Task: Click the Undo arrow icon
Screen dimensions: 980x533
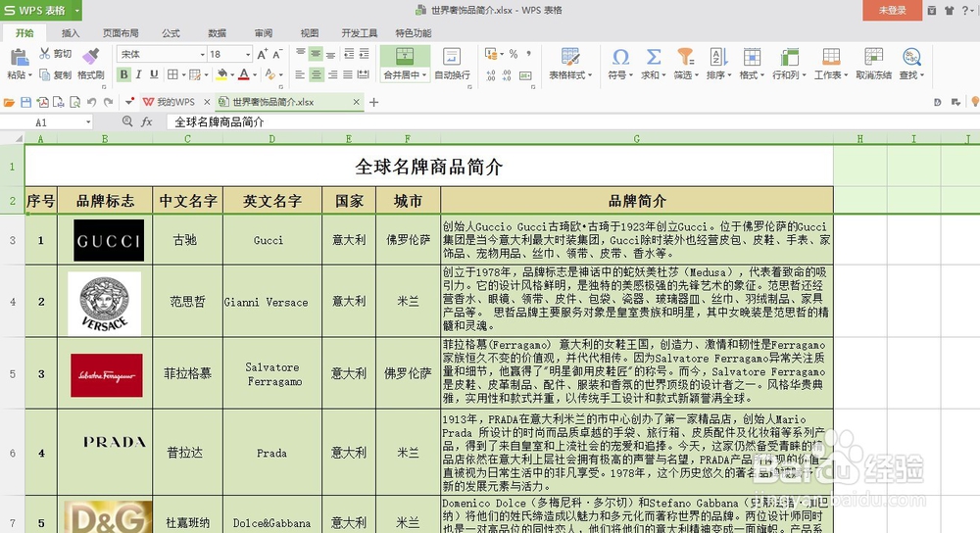Action: pyautogui.click(x=92, y=102)
